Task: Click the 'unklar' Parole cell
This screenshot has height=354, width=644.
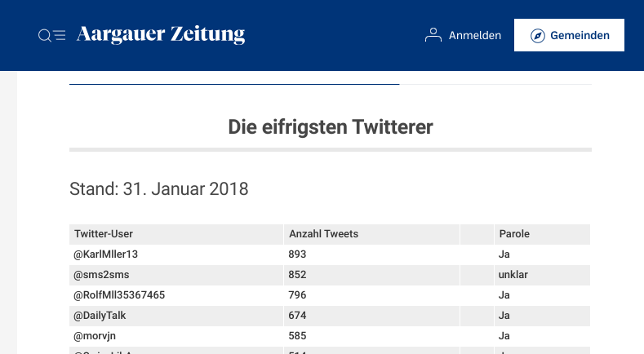Action: (x=513, y=275)
